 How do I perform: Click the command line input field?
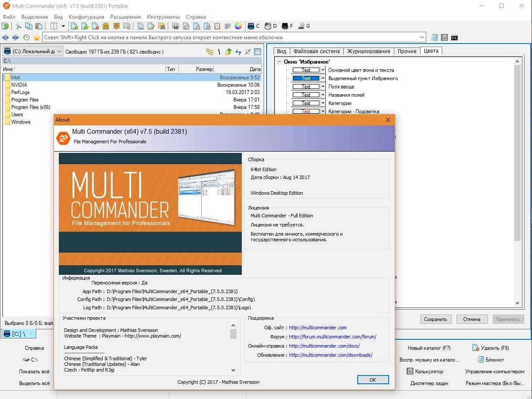coord(230,37)
